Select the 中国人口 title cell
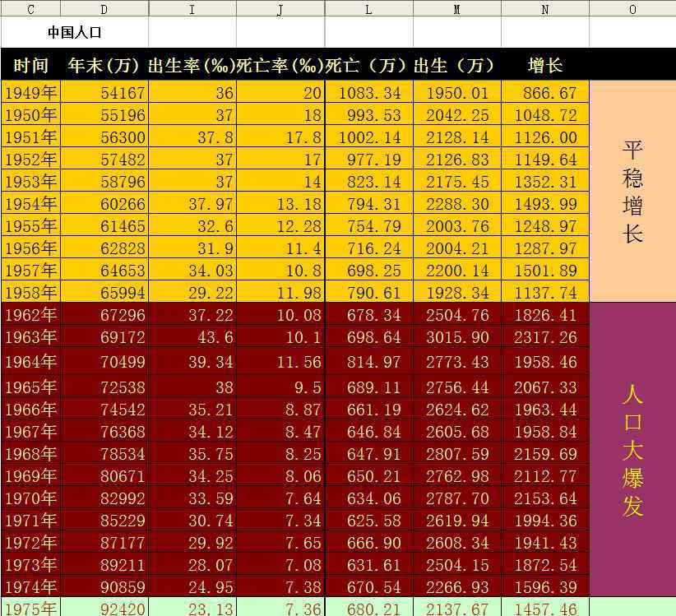Screen dimensions: 676x616 coord(75,34)
